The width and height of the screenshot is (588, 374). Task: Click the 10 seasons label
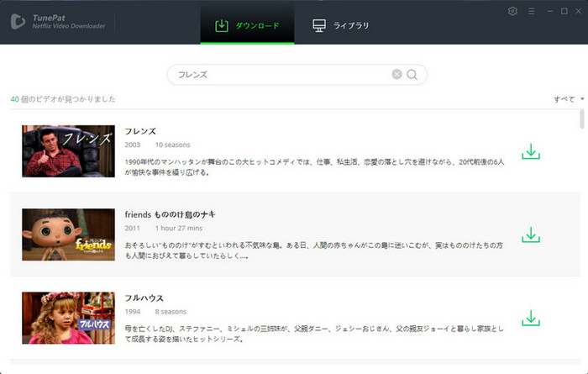coord(172,145)
